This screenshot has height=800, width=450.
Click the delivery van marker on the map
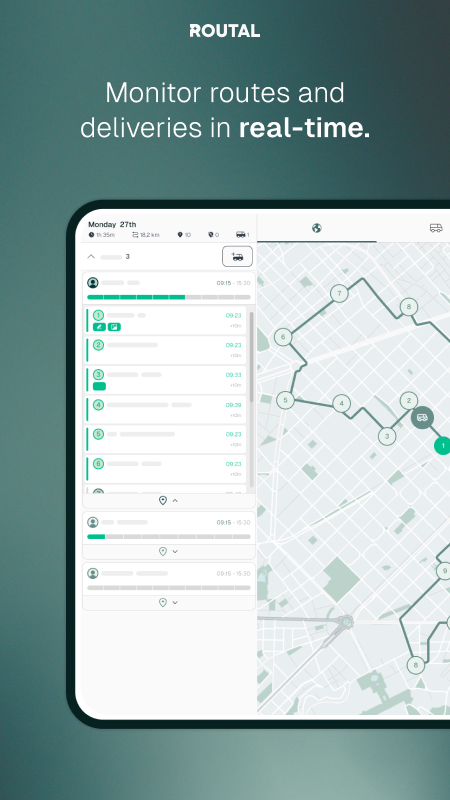click(x=422, y=417)
